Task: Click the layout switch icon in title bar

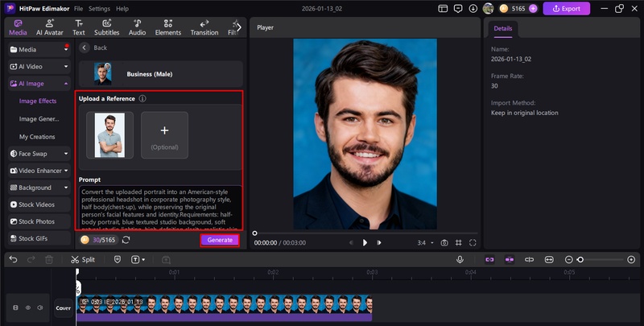Action: coord(443,9)
